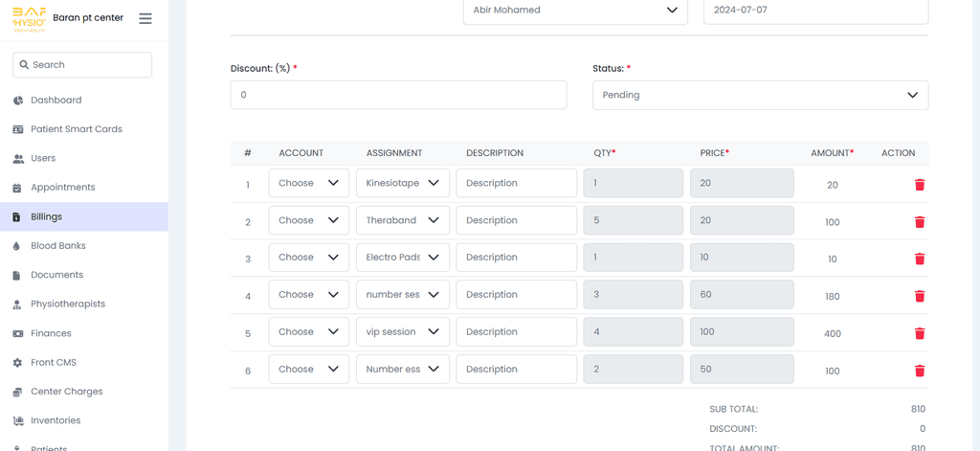
Task: Open the Status dropdown showing Pending
Action: tap(760, 95)
